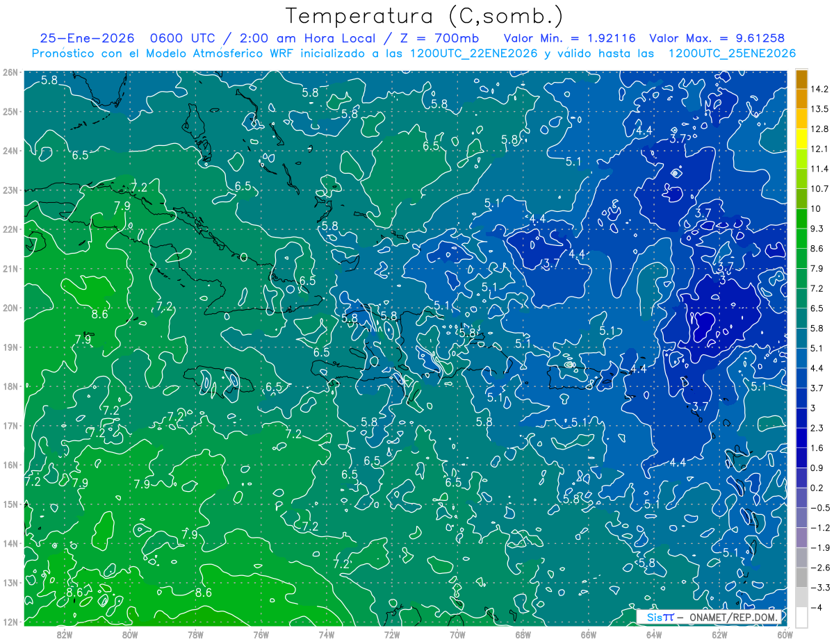Pick the gray colorbar swatch between -3.3 and -2.6
Screen dimensions: 834x644
point(801,577)
